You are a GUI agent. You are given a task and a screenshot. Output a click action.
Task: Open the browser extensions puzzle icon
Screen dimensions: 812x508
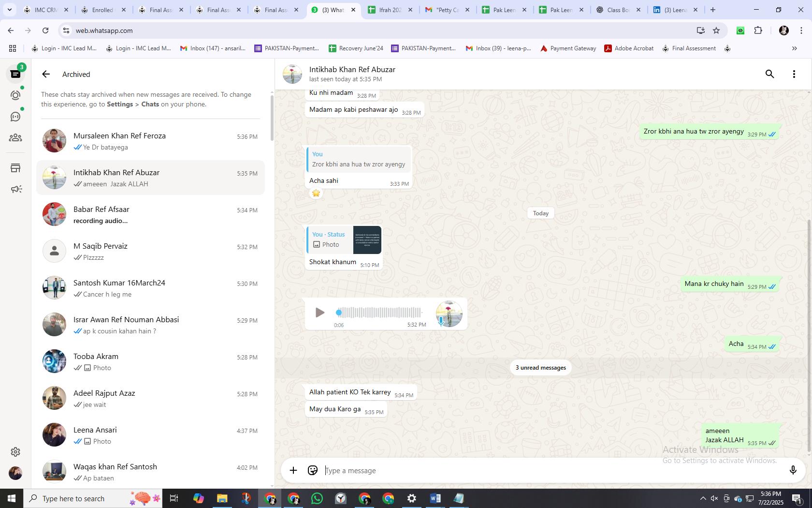click(x=758, y=30)
